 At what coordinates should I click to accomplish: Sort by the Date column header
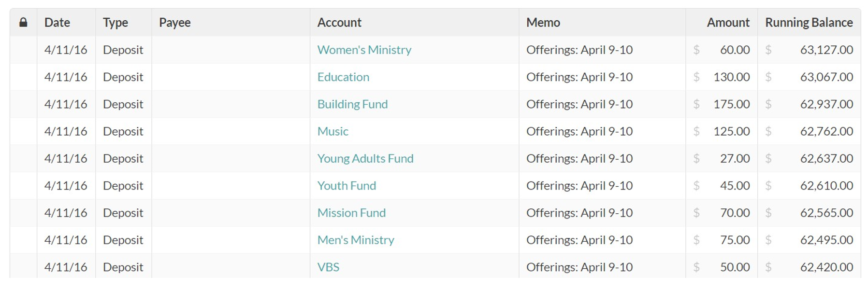pyautogui.click(x=57, y=22)
